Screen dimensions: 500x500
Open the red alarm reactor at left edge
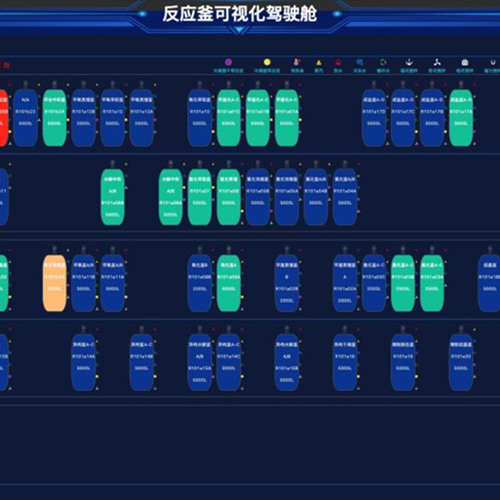tap(3, 118)
